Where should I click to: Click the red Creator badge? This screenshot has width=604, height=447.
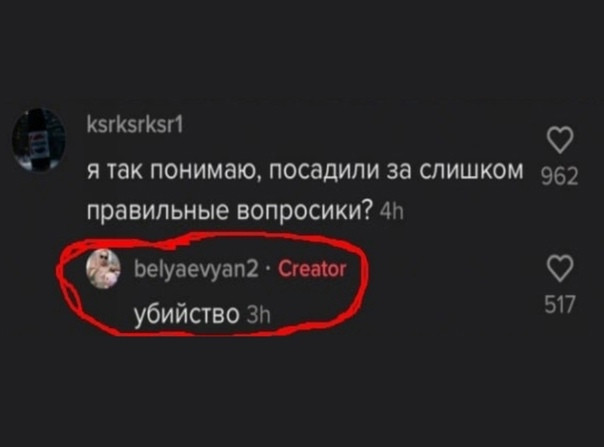tap(312, 269)
